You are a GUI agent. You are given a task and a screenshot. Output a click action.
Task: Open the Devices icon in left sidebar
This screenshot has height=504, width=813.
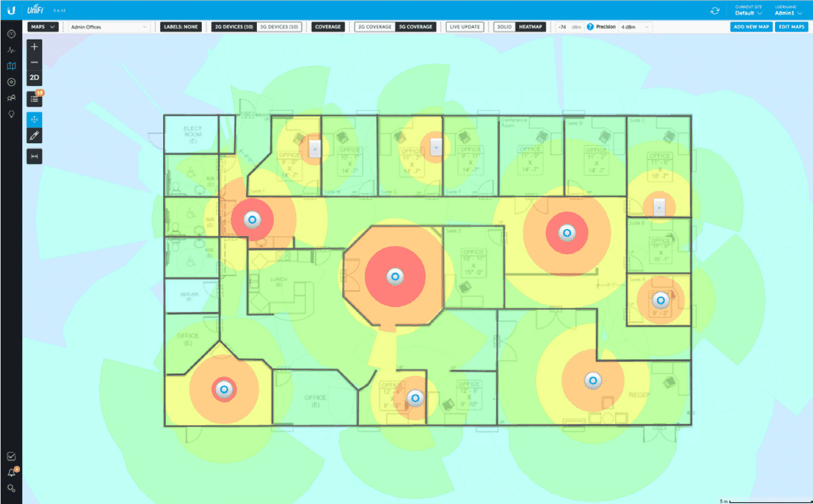click(11, 82)
